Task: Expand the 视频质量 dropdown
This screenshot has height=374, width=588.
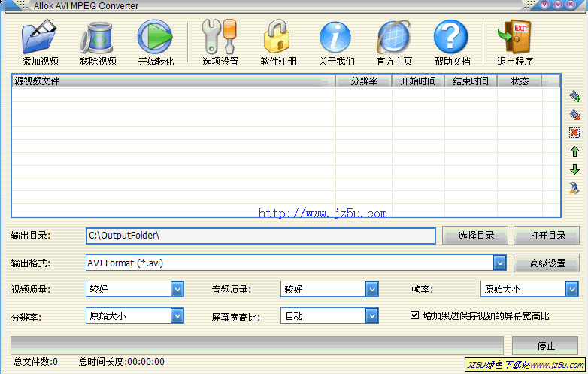Action: [x=177, y=289]
